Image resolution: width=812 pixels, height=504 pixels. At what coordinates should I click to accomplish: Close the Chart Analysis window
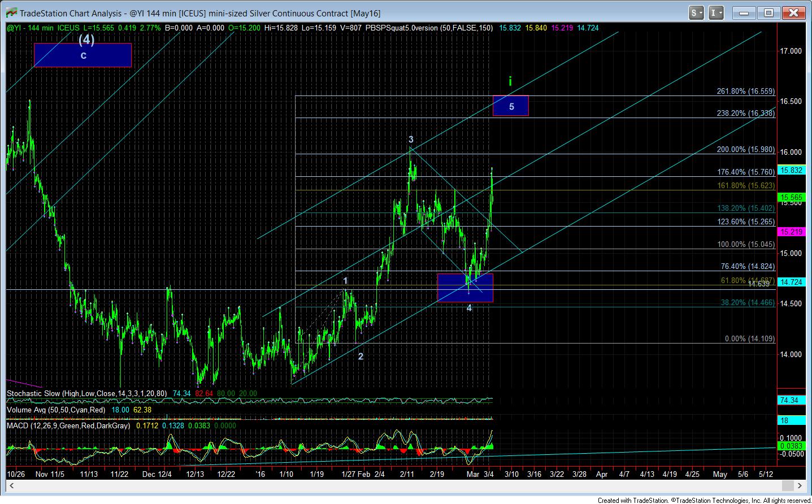(794, 12)
